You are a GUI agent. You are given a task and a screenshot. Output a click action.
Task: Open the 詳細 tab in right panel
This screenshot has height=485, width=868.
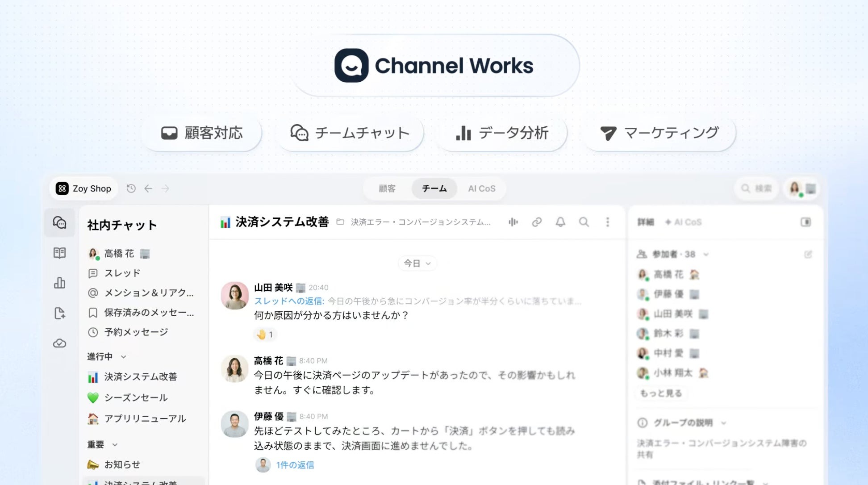646,222
